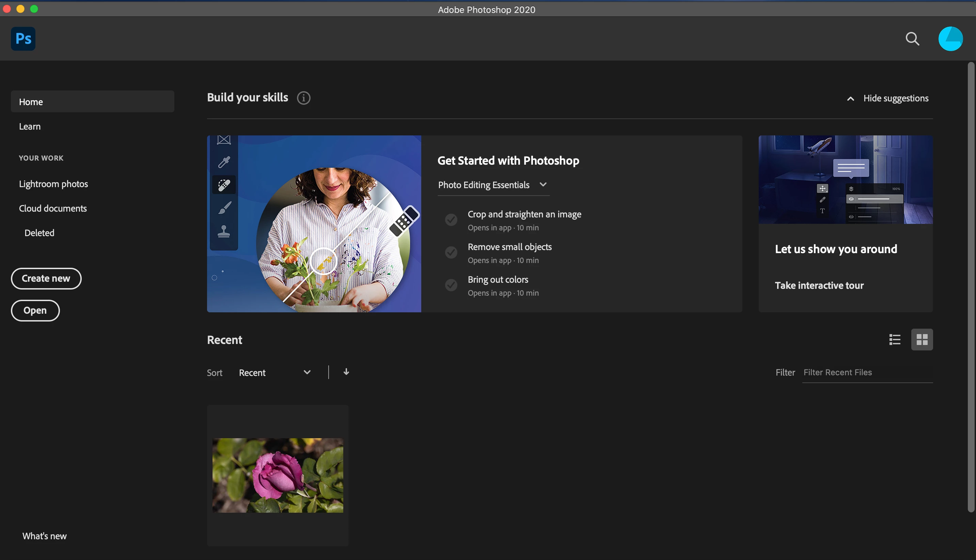Switch to grid view icon
This screenshot has height=560, width=976.
pos(922,340)
